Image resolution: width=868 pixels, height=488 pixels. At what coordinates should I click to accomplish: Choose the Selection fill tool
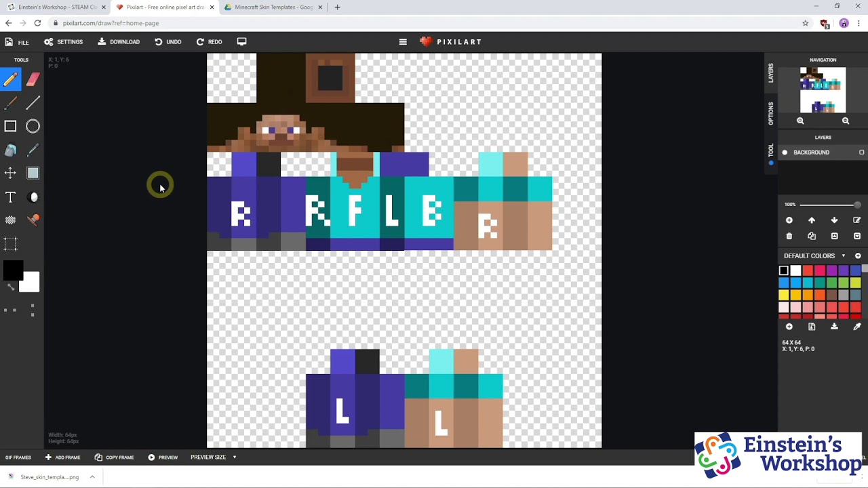point(33,174)
